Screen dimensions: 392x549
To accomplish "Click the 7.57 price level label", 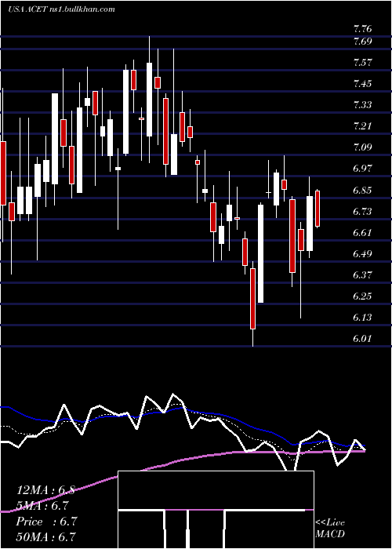I will pyautogui.click(x=362, y=63).
